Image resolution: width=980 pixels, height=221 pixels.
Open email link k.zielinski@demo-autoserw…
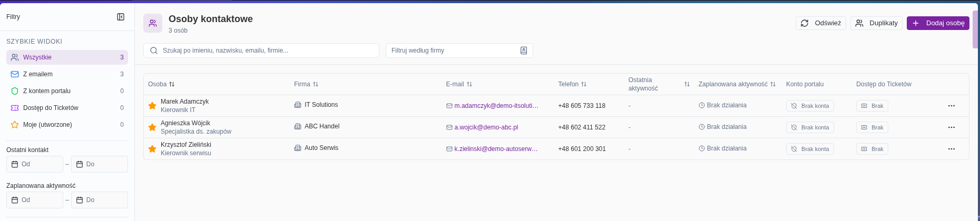496,149
